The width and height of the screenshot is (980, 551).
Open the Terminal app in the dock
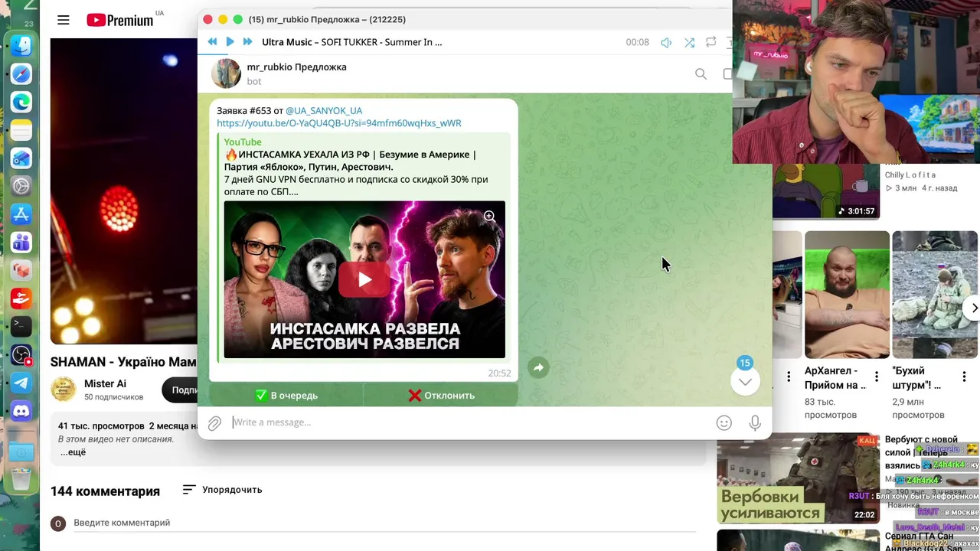21,327
